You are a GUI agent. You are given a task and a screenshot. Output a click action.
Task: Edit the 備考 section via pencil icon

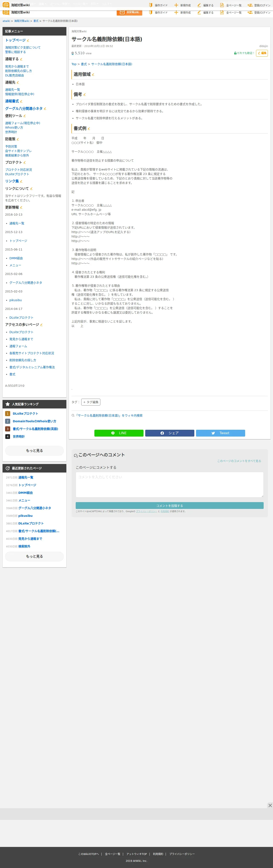84,95
